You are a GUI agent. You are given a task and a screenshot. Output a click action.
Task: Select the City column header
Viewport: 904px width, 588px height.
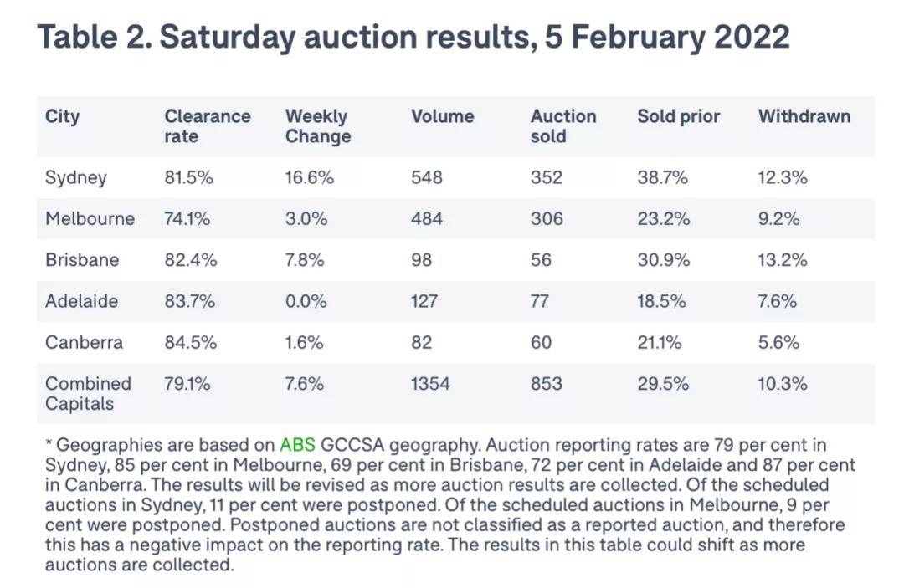[x=63, y=116]
